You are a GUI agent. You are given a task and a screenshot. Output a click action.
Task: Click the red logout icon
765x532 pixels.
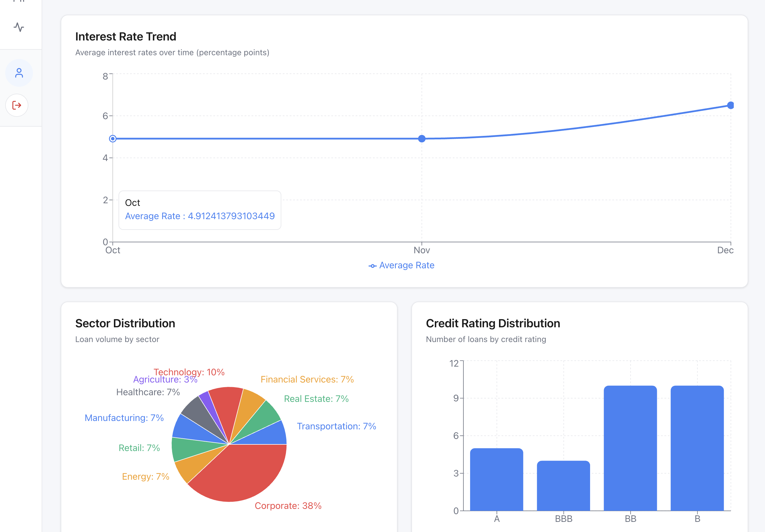pos(17,105)
